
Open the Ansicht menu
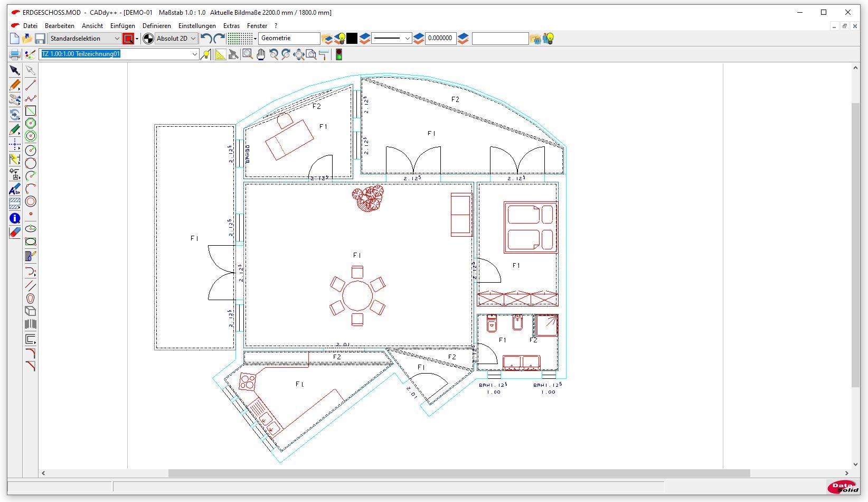[x=92, y=25]
